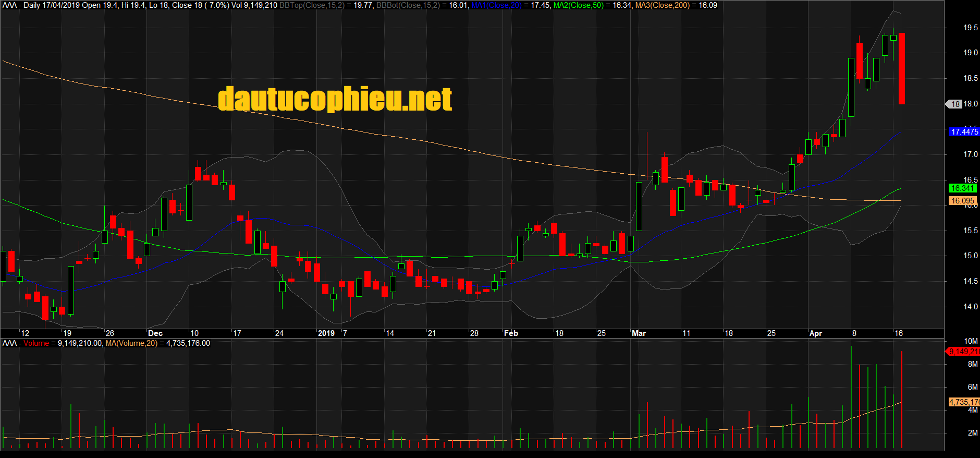Click the MA(Volume,20) legend label
Screen dimensions: 980x458
tap(131, 343)
